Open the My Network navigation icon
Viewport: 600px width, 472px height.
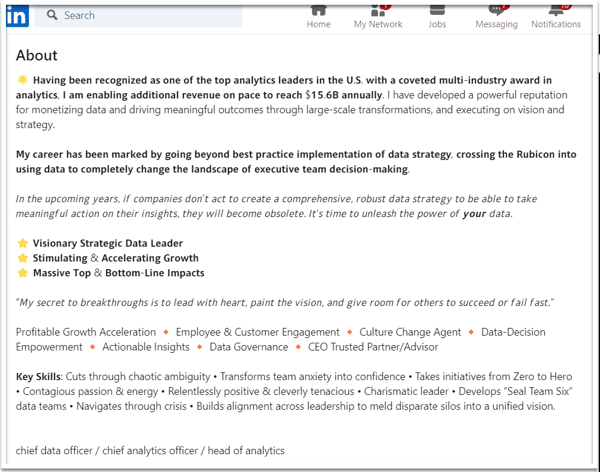coord(378,10)
